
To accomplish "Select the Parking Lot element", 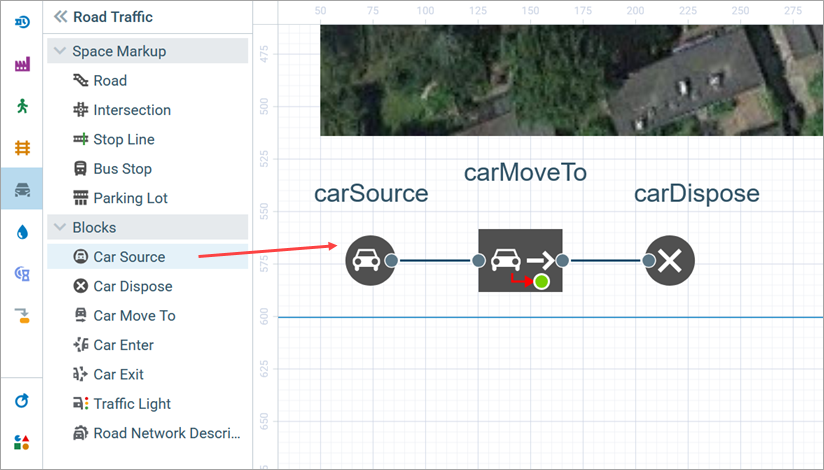I will coord(130,198).
